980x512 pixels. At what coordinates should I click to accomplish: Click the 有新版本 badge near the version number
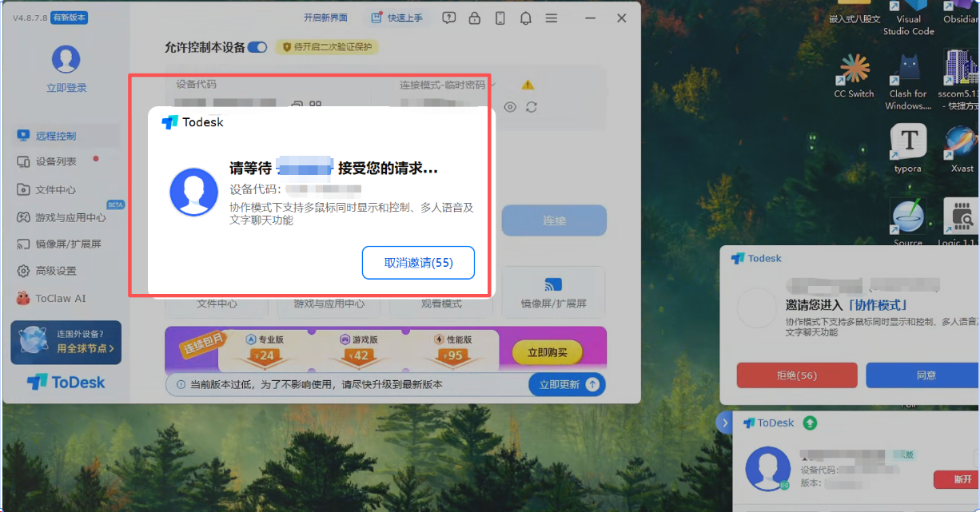pyautogui.click(x=69, y=18)
